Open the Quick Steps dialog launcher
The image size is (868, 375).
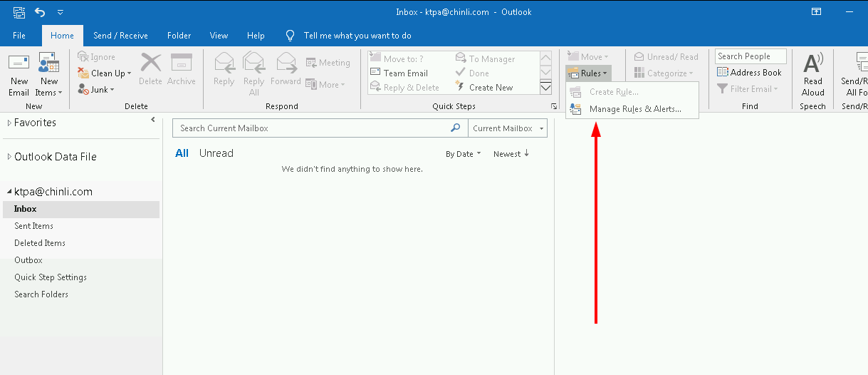pos(554,106)
